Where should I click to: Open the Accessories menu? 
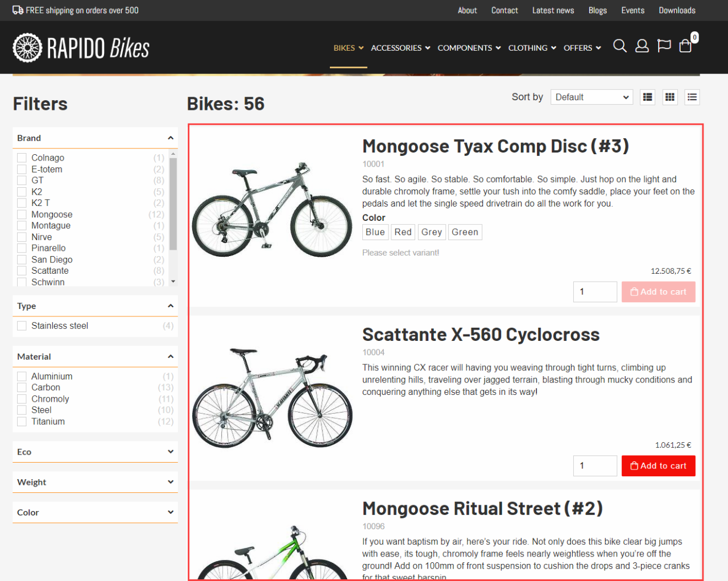coord(400,48)
